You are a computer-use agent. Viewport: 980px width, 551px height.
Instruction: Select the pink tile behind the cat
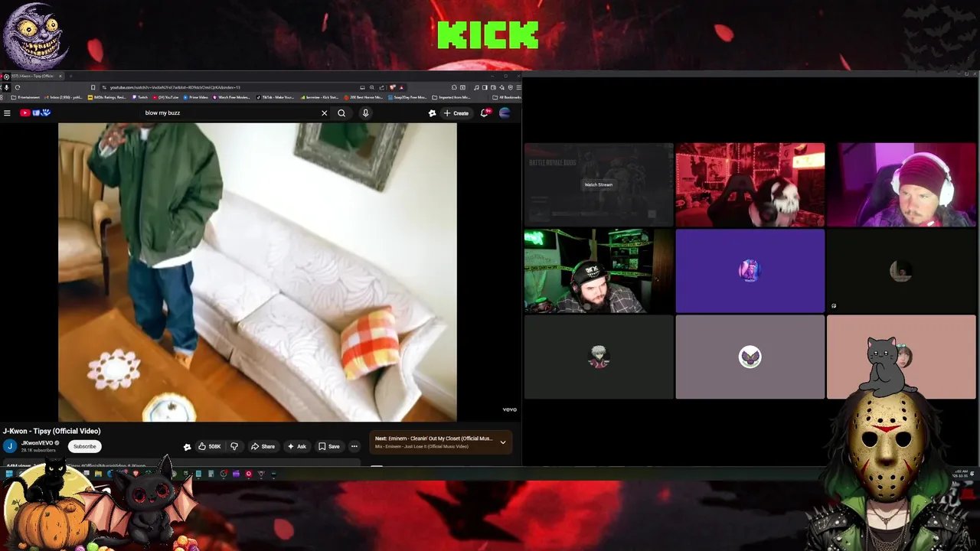coord(901,357)
